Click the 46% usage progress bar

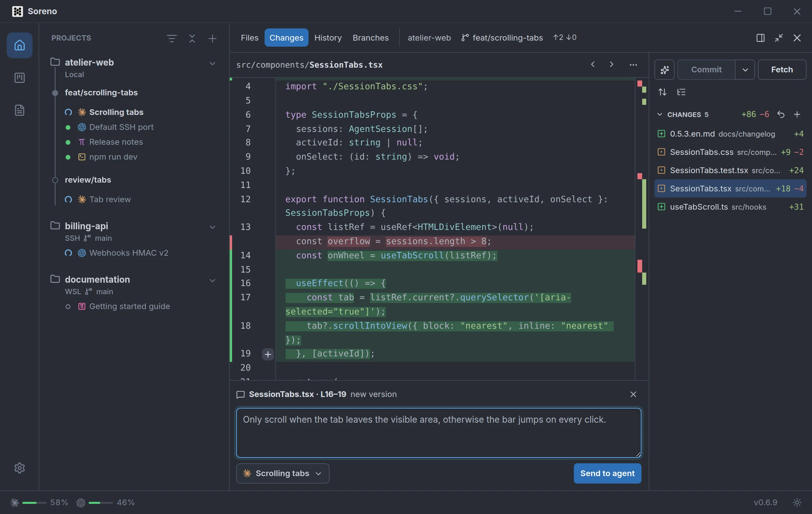pos(100,503)
